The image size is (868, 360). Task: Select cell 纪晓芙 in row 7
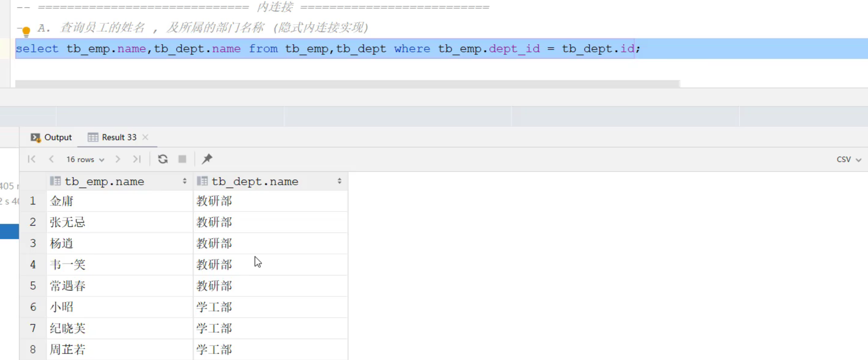pyautogui.click(x=120, y=328)
